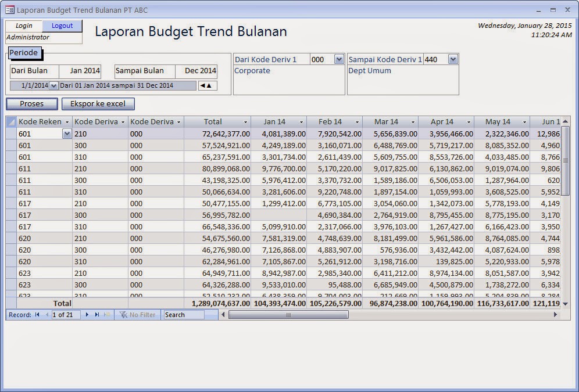Jump to the first record with navigation icon

point(37,315)
